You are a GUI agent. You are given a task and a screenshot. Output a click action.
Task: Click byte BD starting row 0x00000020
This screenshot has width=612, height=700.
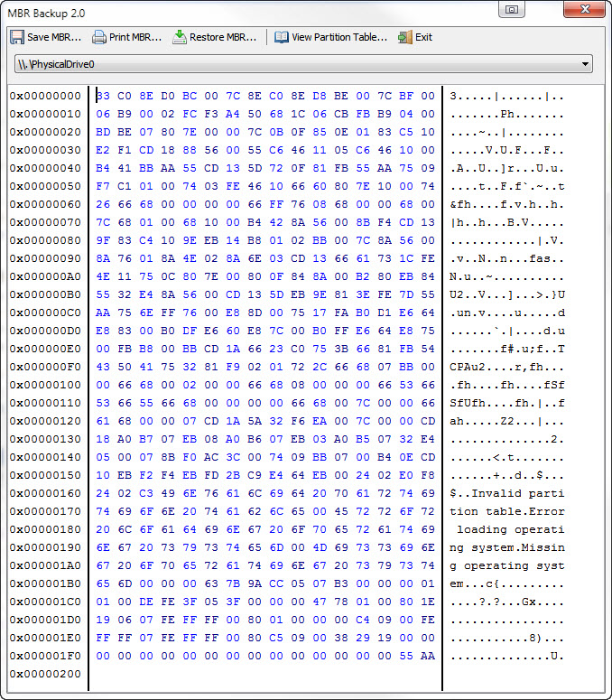[103, 132]
